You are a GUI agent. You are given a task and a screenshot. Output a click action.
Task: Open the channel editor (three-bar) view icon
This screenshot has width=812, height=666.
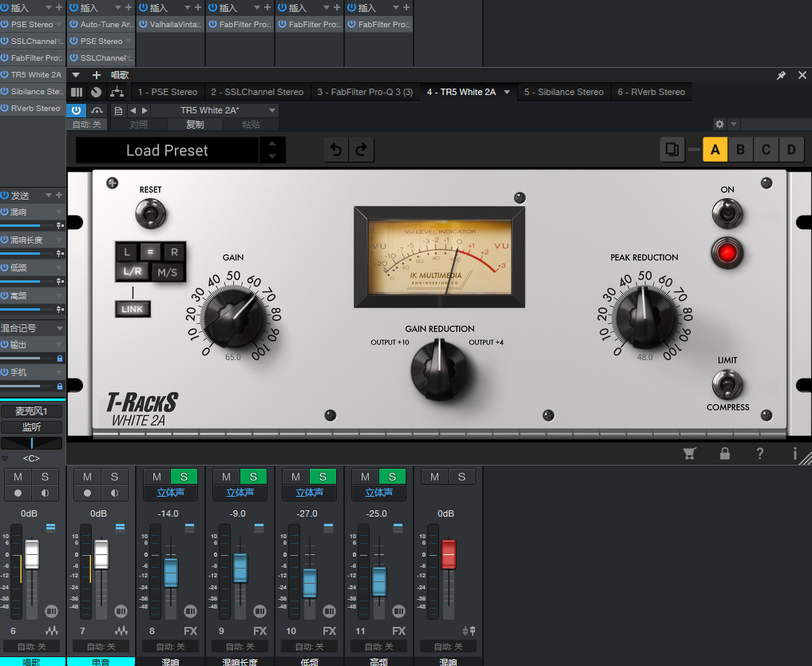coord(77,92)
